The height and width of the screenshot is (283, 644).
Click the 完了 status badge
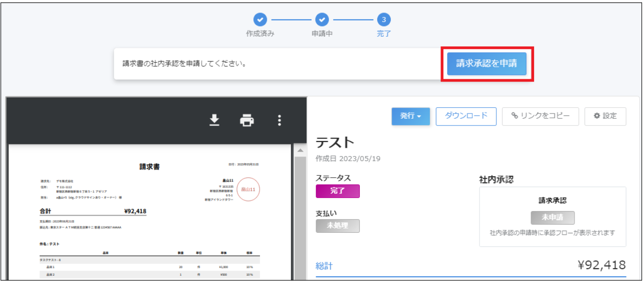pos(338,191)
